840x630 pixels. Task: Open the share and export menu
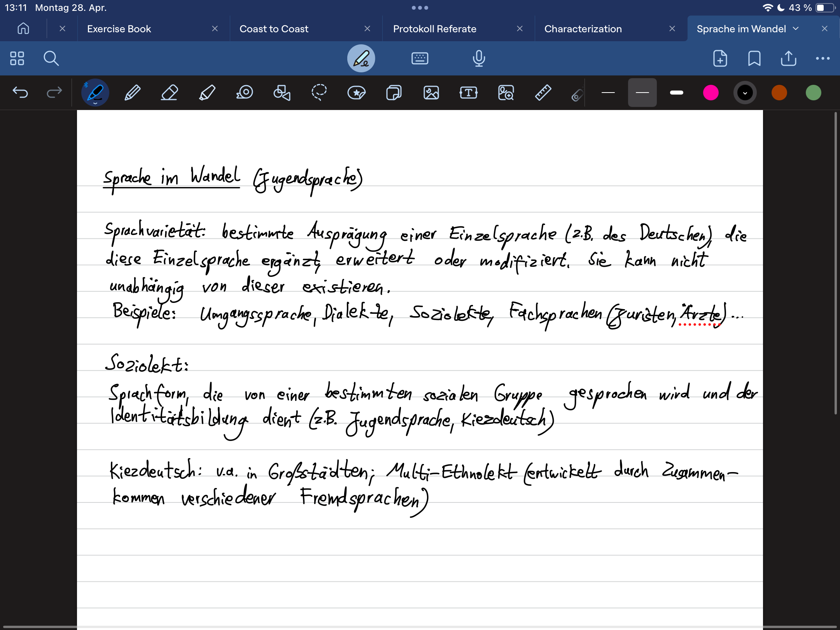(x=789, y=58)
